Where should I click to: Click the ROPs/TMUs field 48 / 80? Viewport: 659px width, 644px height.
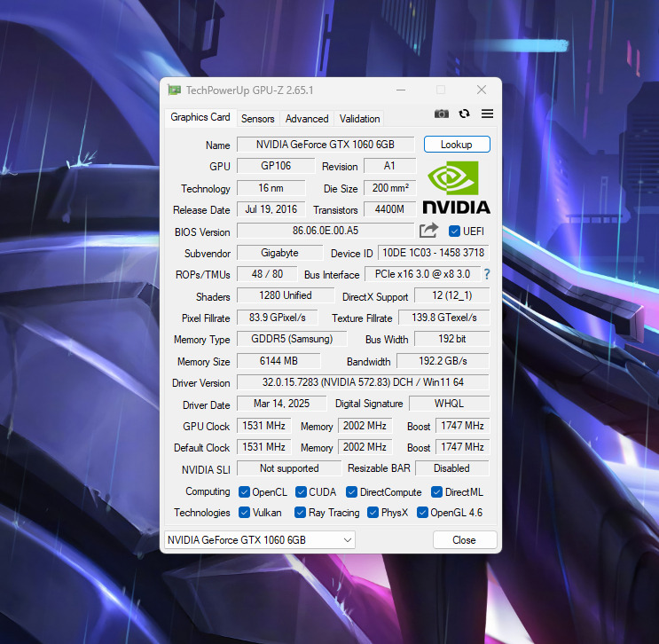267,274
